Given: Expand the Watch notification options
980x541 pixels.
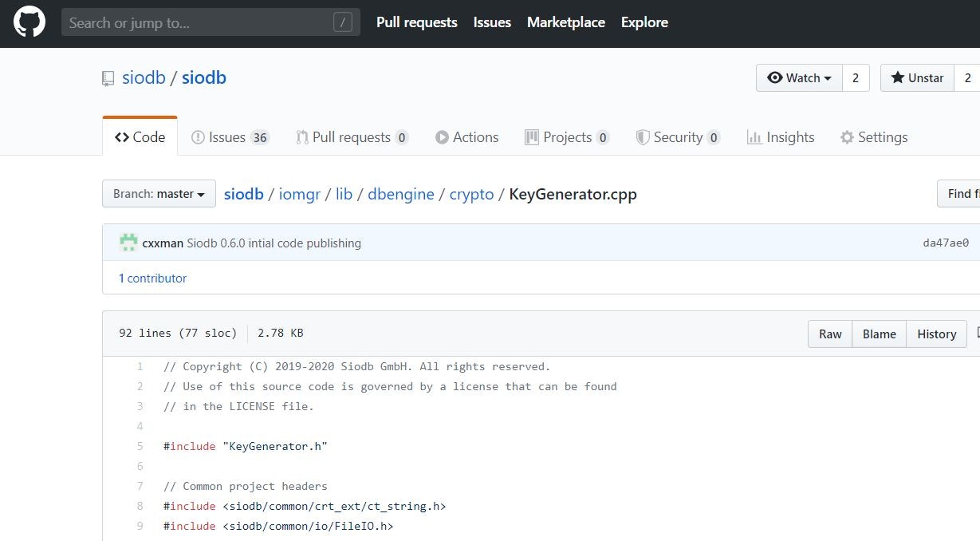Looking at the screenshot, I should tap(827, 77).
